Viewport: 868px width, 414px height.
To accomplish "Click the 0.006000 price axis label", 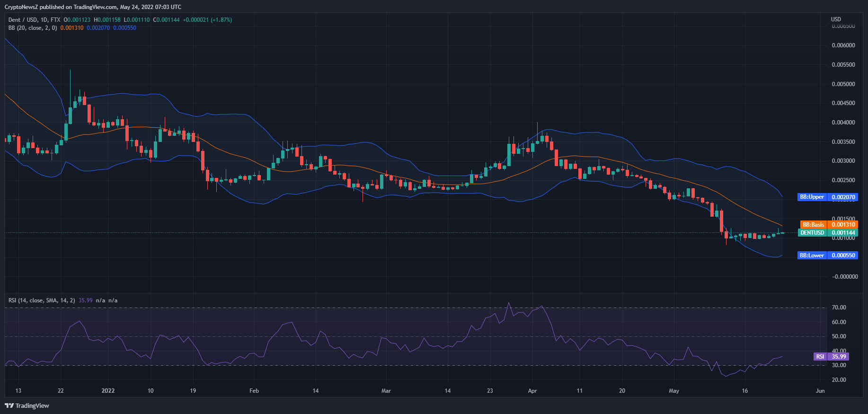I will coord(843,45).
